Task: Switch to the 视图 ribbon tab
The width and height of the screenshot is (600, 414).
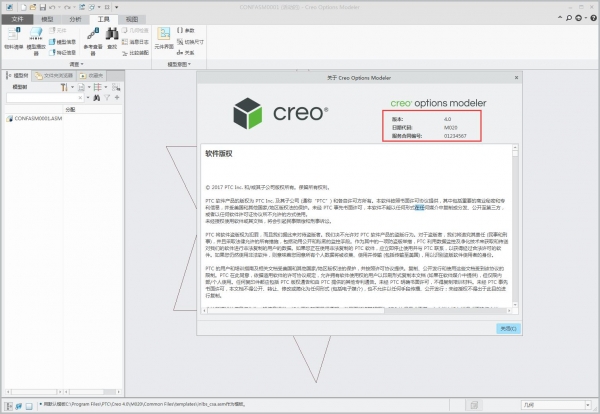Action: 132,19
